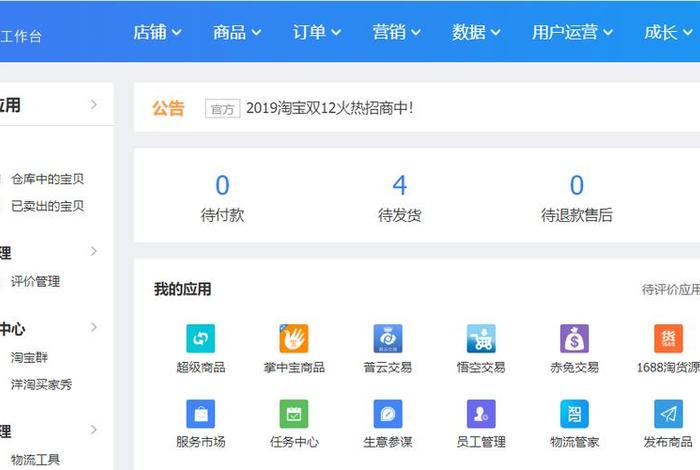Open 评价管理 in the sidebar
Screen dimensions: 700x470
[x=35, y=281]
